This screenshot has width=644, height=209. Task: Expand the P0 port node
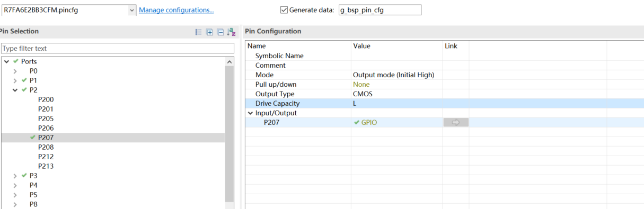[15, 71]
